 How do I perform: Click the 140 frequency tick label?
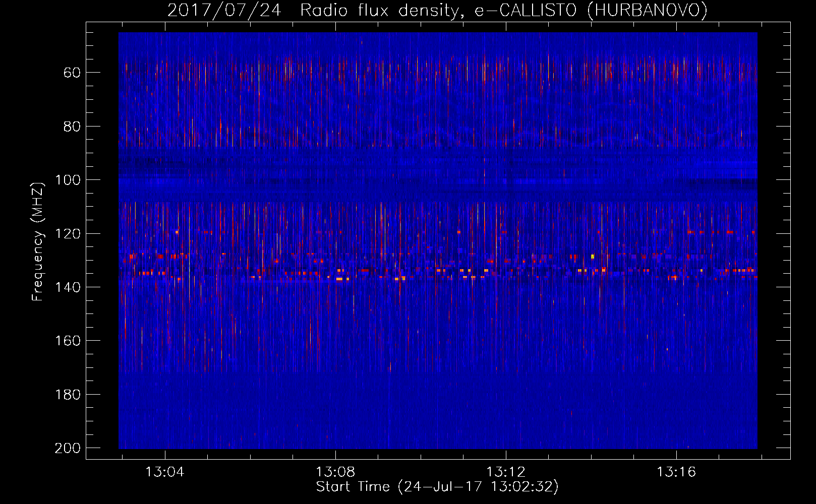tap(68, 287)
